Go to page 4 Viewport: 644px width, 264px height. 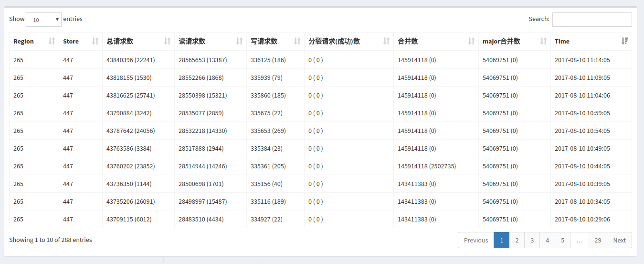tap(547, 240)
